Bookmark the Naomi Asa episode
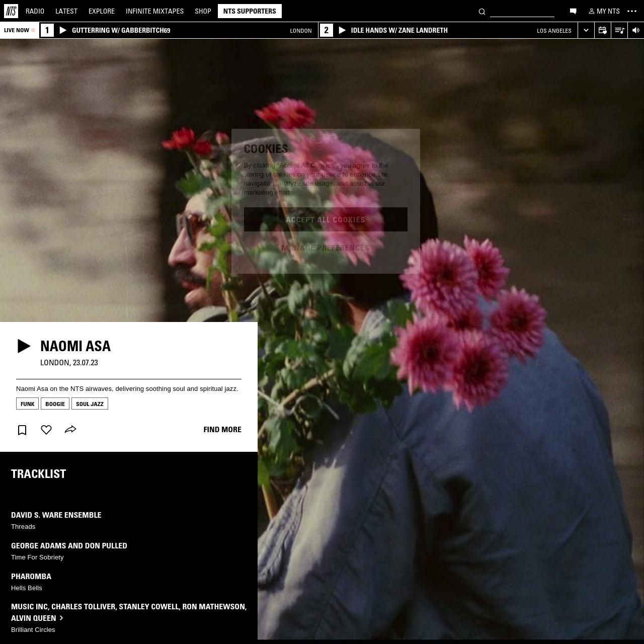The height and width of the screenshot is (644, 644). point(22,430)
